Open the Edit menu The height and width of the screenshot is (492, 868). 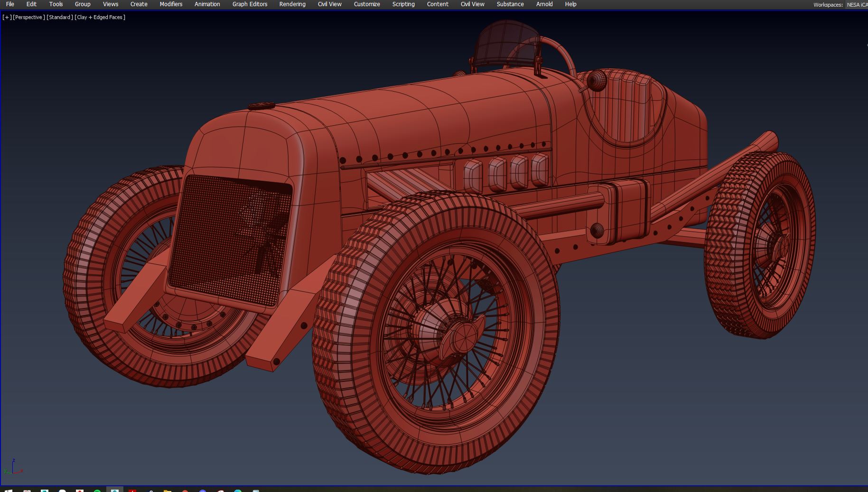pyautogui.click(x=31, y=4)
